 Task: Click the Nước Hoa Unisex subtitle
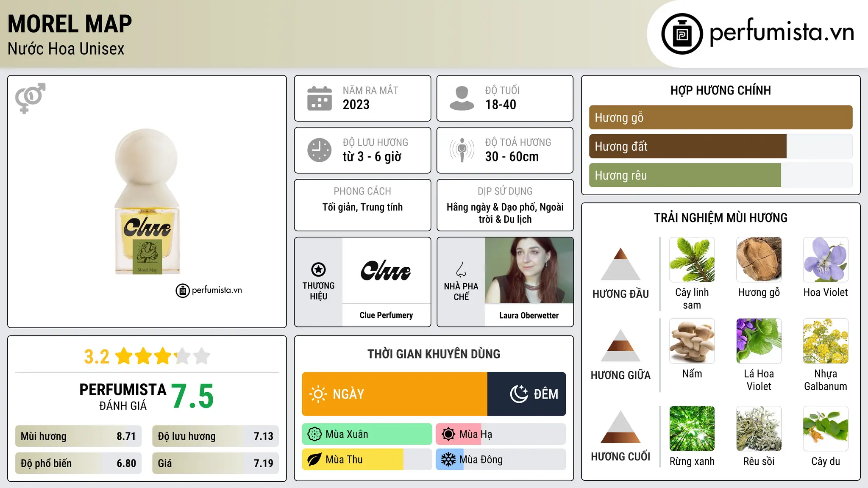[66, 49]
